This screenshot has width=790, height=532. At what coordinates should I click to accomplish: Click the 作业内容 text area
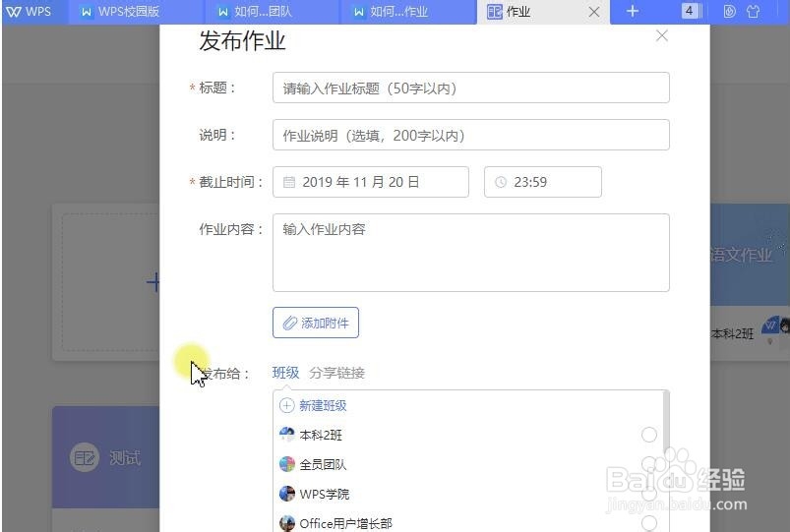[471, 253]
